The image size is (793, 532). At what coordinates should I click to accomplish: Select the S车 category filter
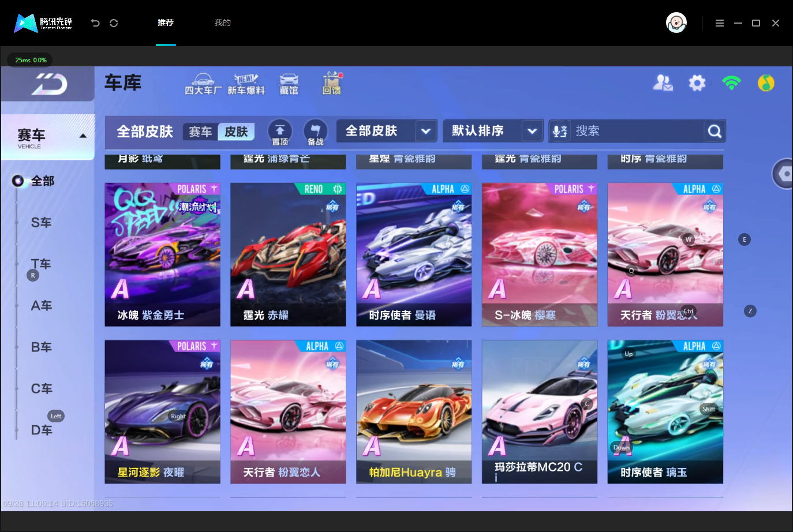click(x=42, y=223)
